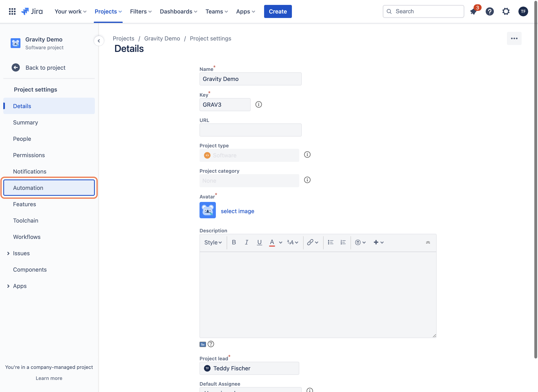
Task: Open the text color dropdown arrow
Action: pos(280,243)
